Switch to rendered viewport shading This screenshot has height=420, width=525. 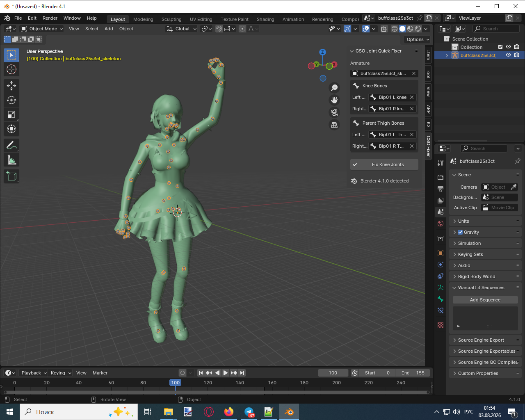418,29
